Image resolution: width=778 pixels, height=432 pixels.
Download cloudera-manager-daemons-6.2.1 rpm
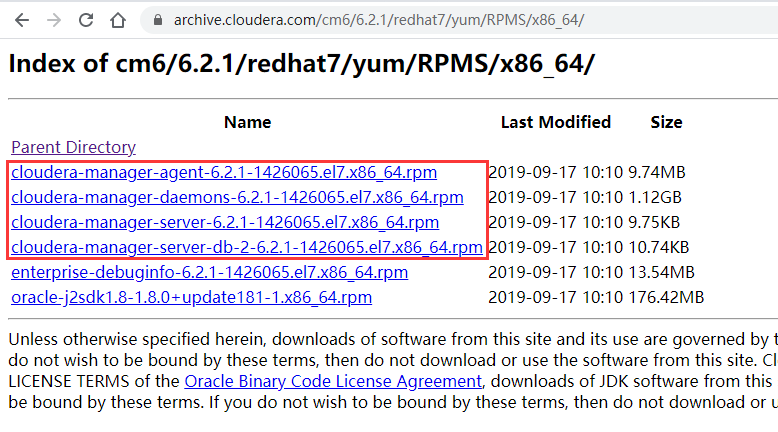[237, 197]
